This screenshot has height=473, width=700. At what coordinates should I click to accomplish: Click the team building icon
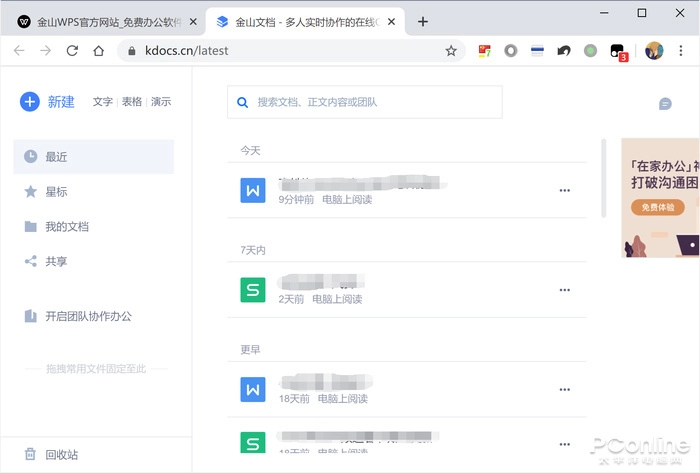coord(30,316)
